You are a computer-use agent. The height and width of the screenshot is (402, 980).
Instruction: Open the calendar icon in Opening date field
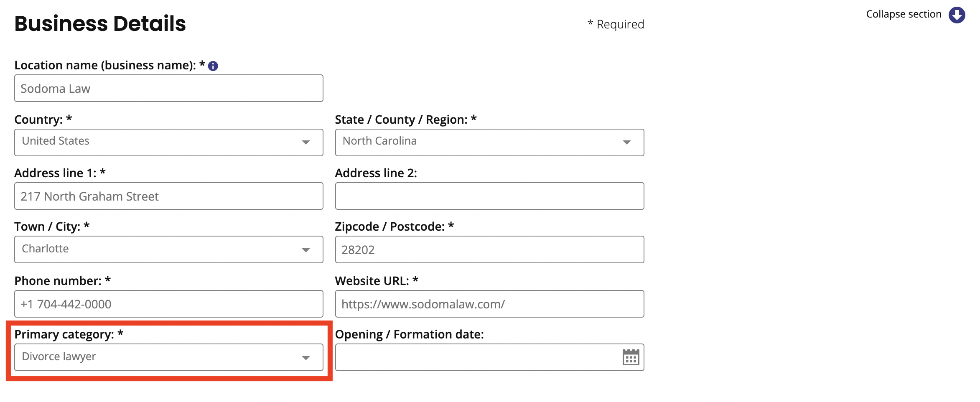(x=631, y=357)
